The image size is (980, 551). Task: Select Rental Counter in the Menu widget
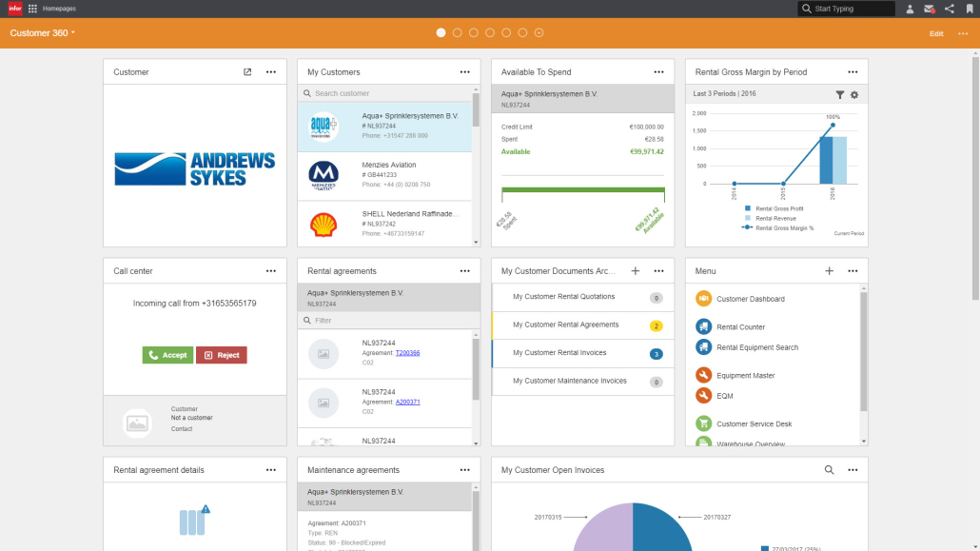tap(740, 326)
